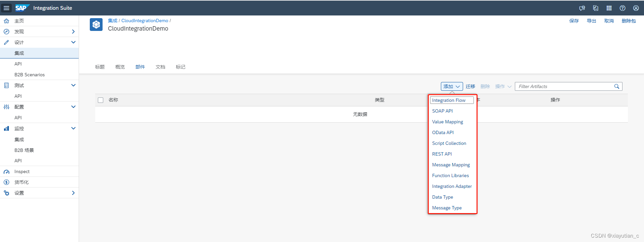Click the sliders icon beside 配置
Image resolution: width=644 pixels, height=242 pixels.
tap(6, 107)
